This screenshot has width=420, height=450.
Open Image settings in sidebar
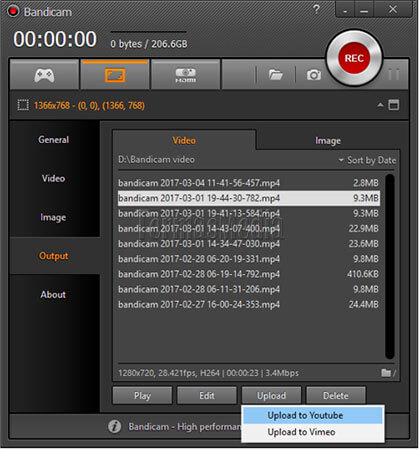(x=54, y=217)
